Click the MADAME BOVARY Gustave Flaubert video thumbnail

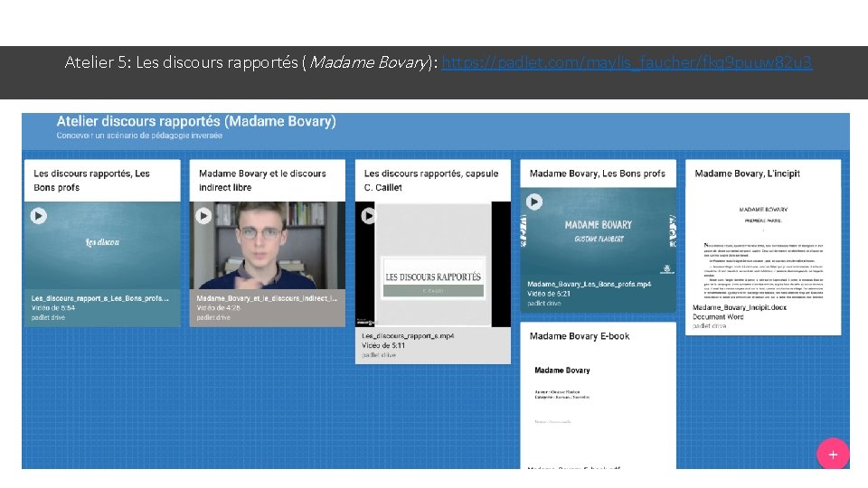pos(598,232)
